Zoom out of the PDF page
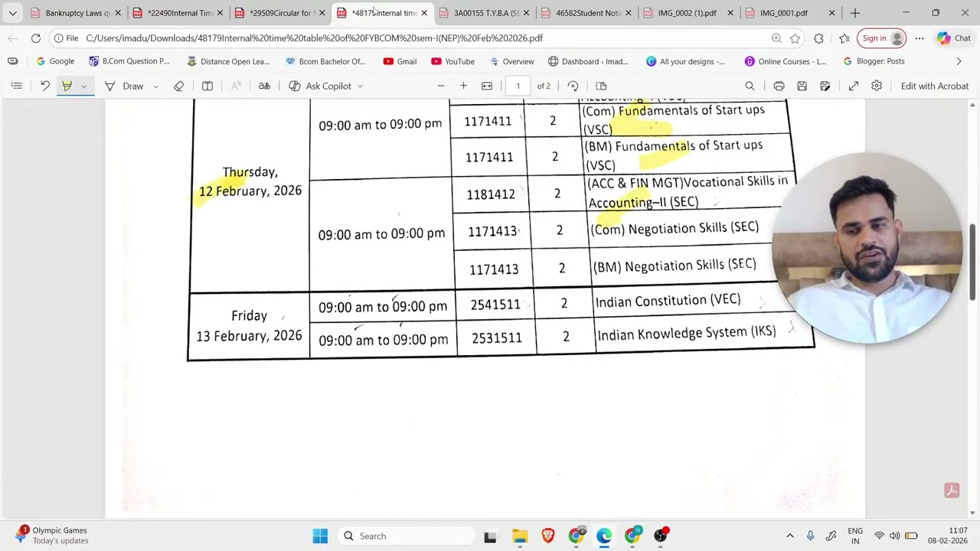The height and width of the screenshot is (551, 980). (x=441, y=86)
